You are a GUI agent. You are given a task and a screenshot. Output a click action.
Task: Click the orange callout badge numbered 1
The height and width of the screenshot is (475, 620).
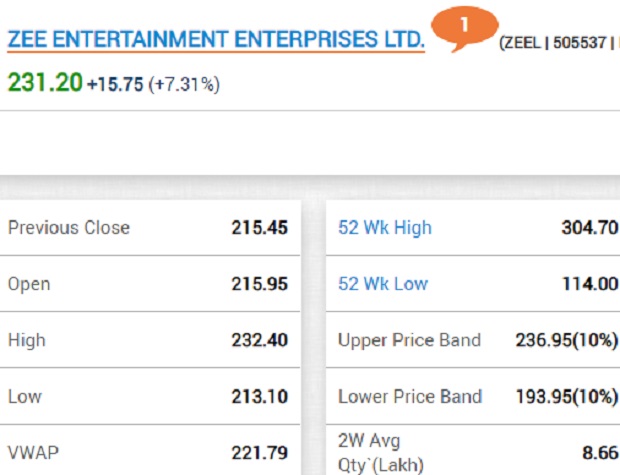pyautogui.click(x=463, y=22)
